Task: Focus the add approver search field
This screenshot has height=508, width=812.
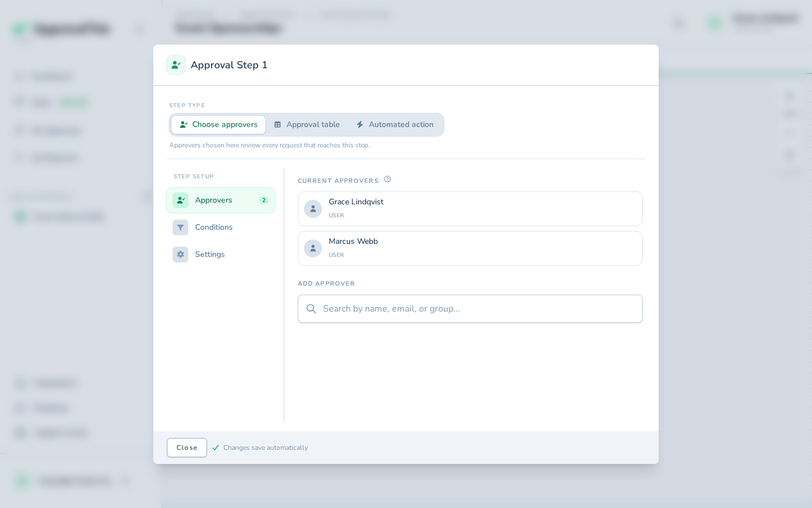Action: click(470, 309)
